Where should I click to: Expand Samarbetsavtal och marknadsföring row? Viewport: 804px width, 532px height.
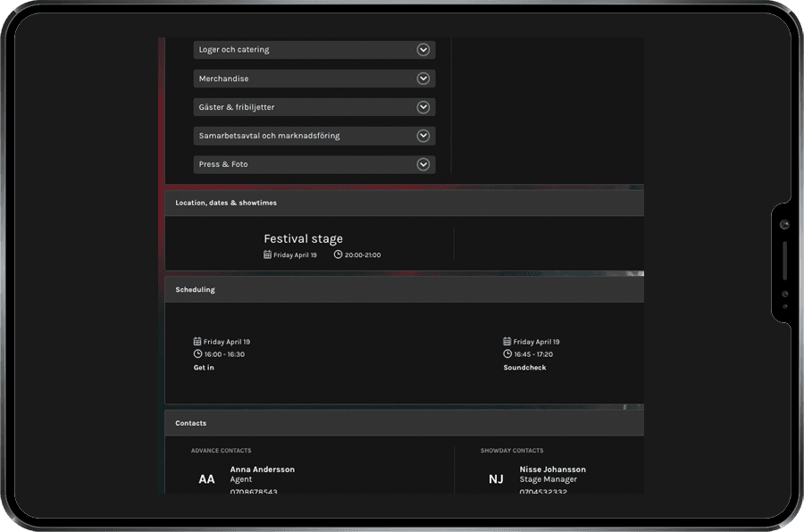tap(423, 136)
